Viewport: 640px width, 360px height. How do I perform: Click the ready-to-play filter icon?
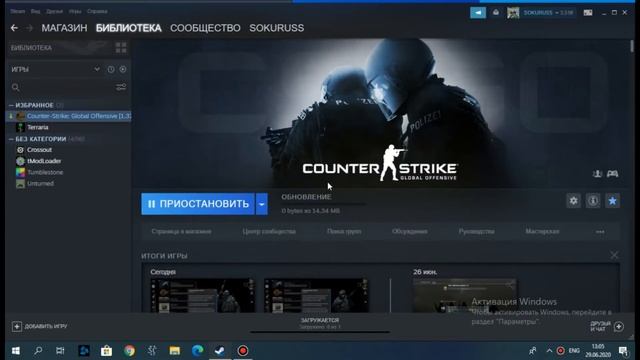tap(123, 69)
